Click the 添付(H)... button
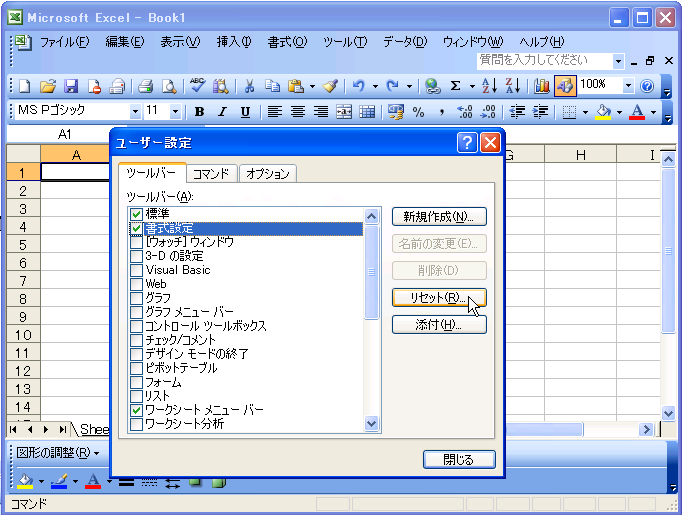Image resolution: width=682 pixels, height=515 pixels. click(439, 325)
